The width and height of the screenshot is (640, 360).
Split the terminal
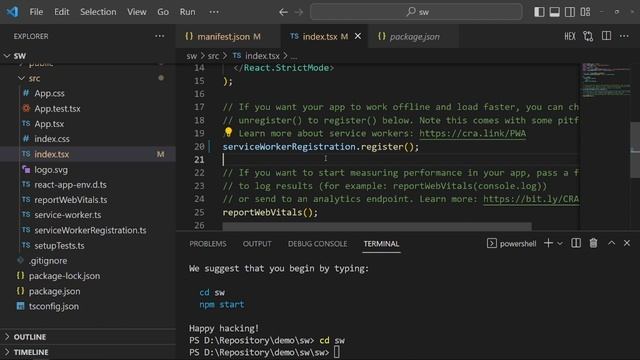[576, 243]
